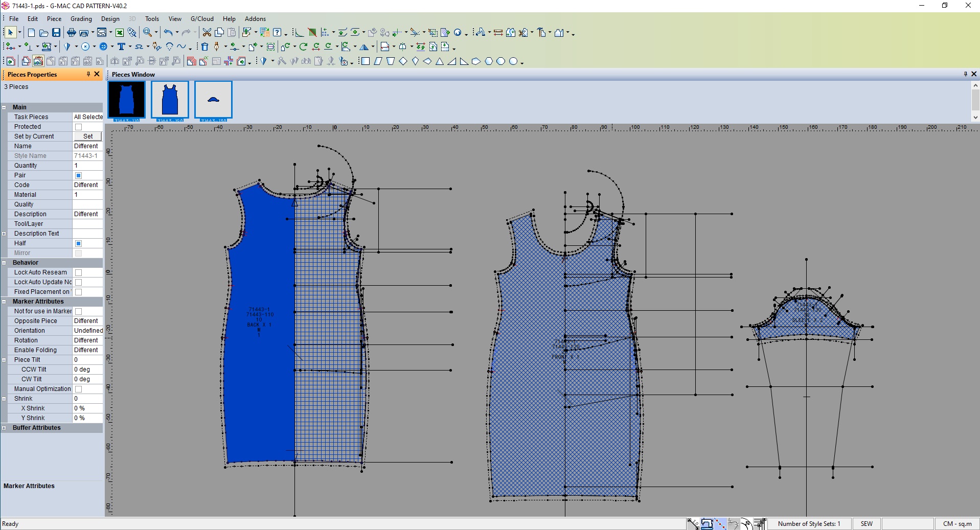Toggle the Protected checkbox
Image resolution: width=980 pixels, height=530 pixels.
tap(78, 127)
